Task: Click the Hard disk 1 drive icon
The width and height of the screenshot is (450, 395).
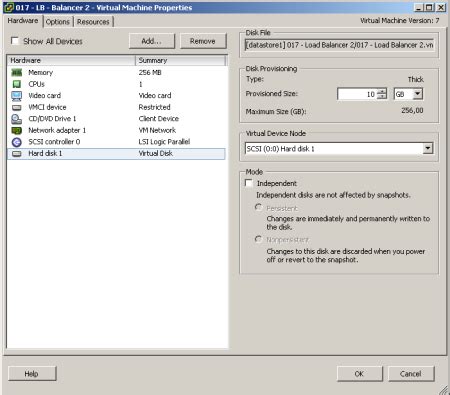Action: 16,154
